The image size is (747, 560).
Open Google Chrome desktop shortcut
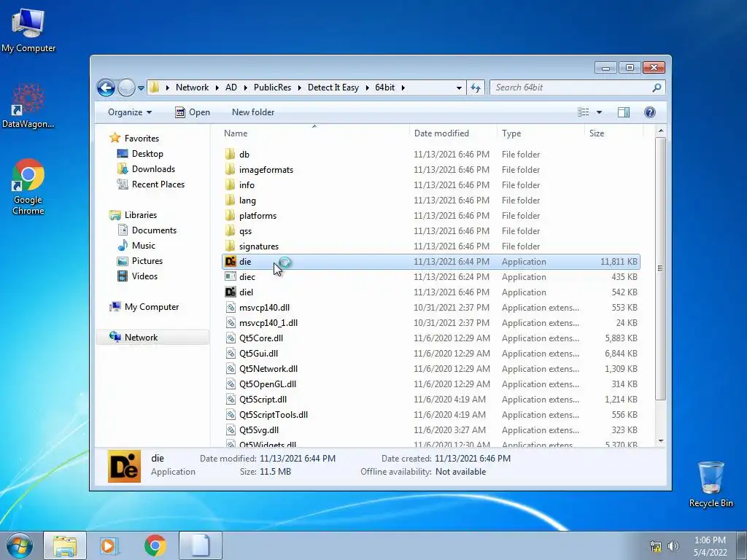coord(28,187)
